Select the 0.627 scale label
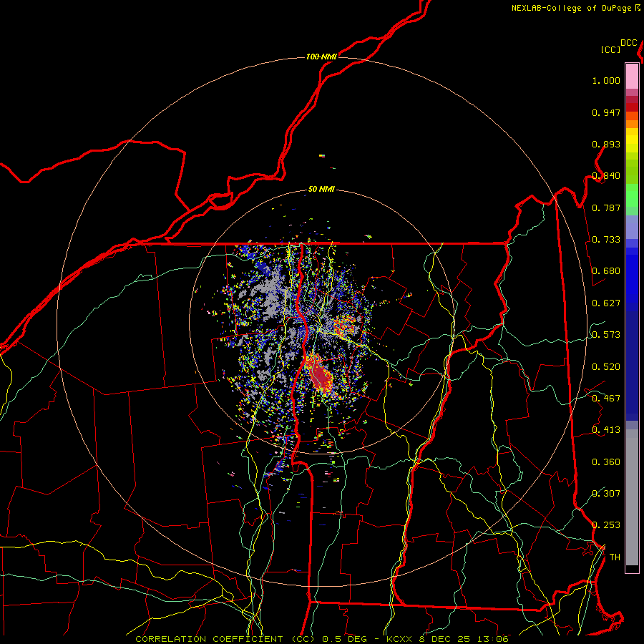This screenshot has height=644, width=644. [x=606, y=303]
